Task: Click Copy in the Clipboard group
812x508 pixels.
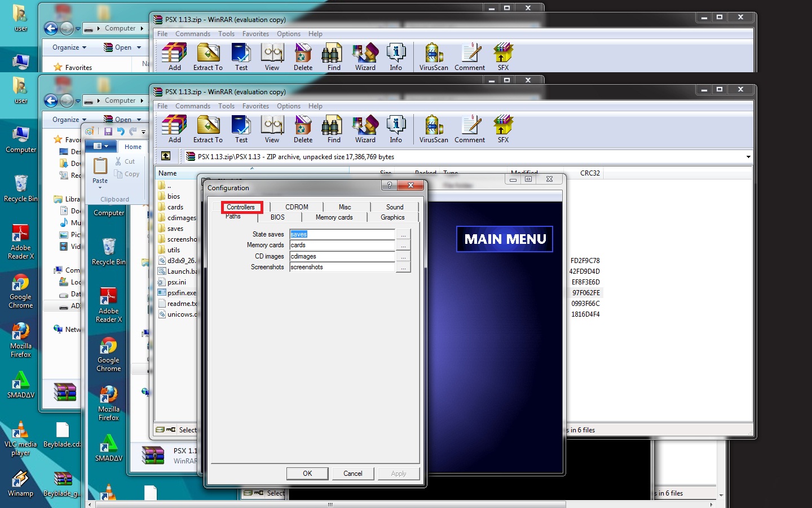Action: tap(127, 174)
